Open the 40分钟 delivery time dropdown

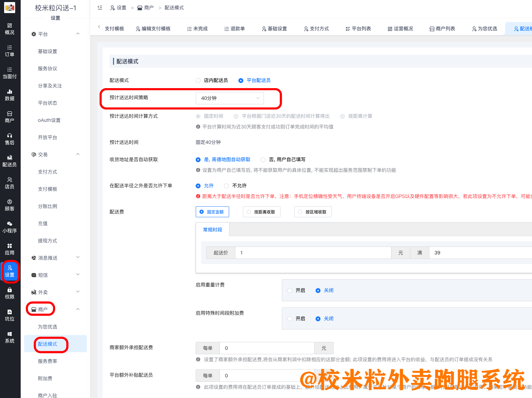point(229,98)
